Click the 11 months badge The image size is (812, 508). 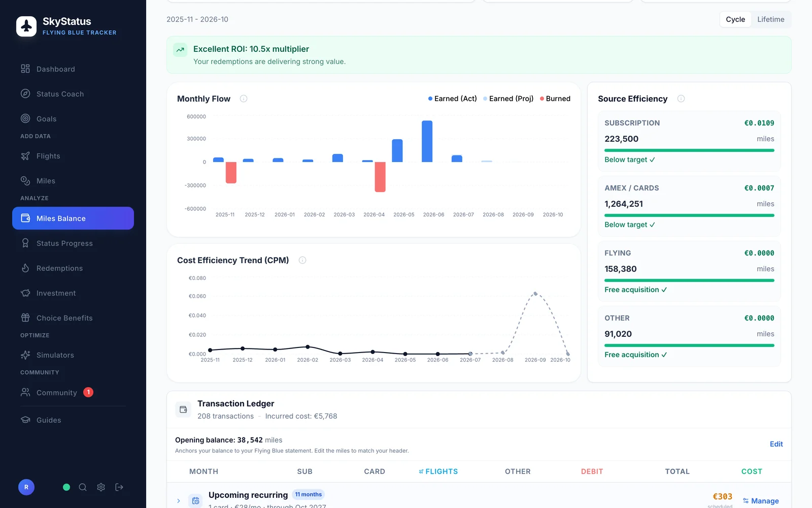[309, 494]
